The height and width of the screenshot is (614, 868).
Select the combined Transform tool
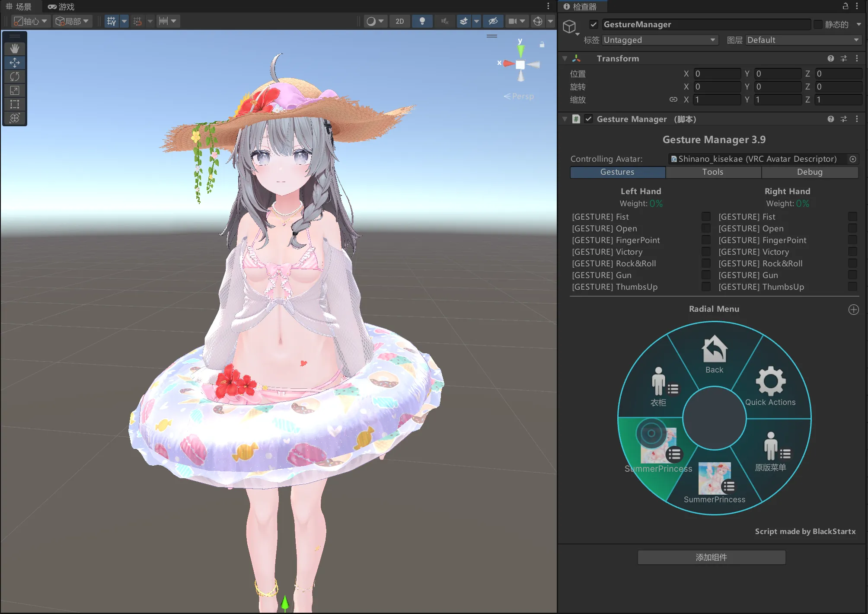click(x=15, y=118)
